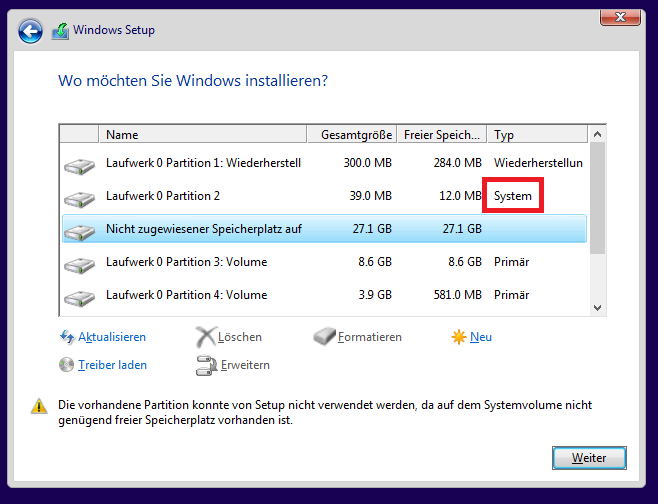Viewport: 658px width, 504px height.
Task: Click the Aktualisieren refresh arrows icon
Action: pos(67,337)
